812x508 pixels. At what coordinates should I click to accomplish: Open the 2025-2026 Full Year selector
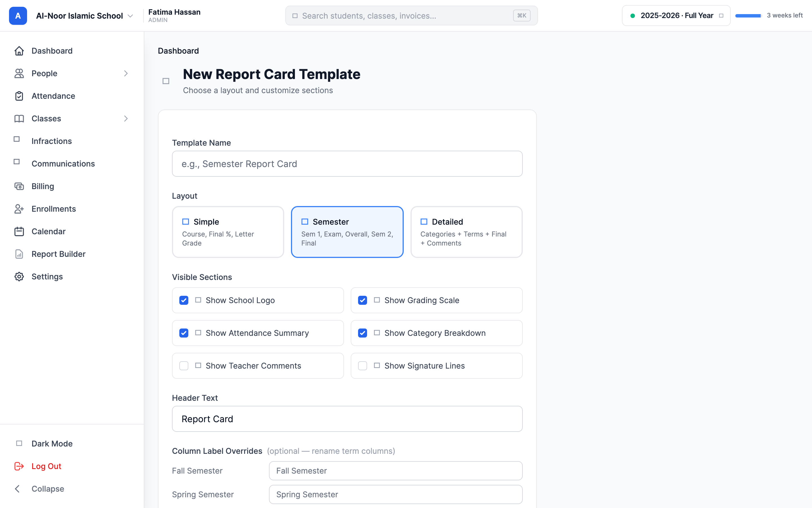point(676,16)
